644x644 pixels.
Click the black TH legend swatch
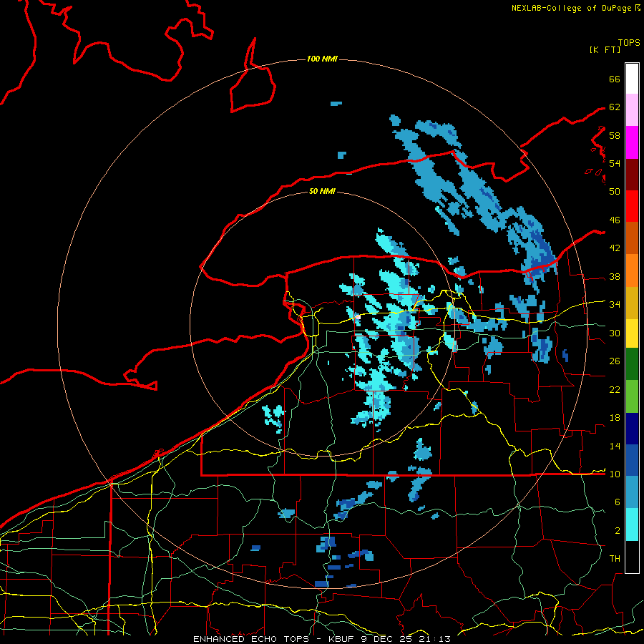point(632,557)
